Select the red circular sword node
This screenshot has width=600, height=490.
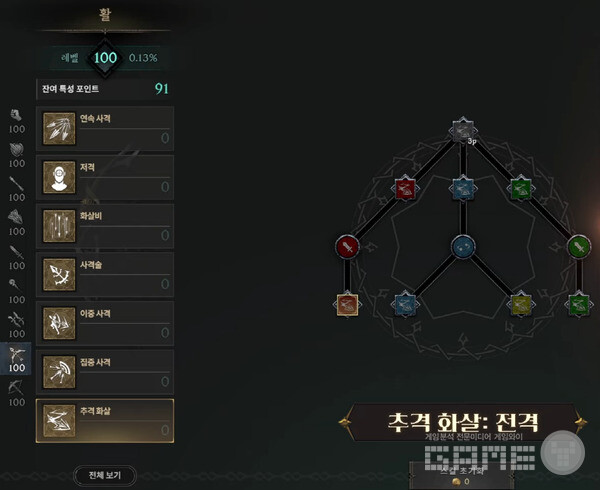tap(347, 247)
